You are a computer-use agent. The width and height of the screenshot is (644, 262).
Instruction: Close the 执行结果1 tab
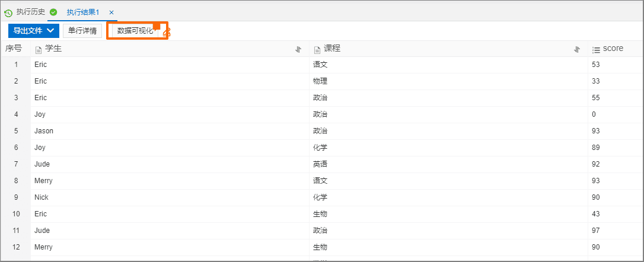click(x=111, y=12)
